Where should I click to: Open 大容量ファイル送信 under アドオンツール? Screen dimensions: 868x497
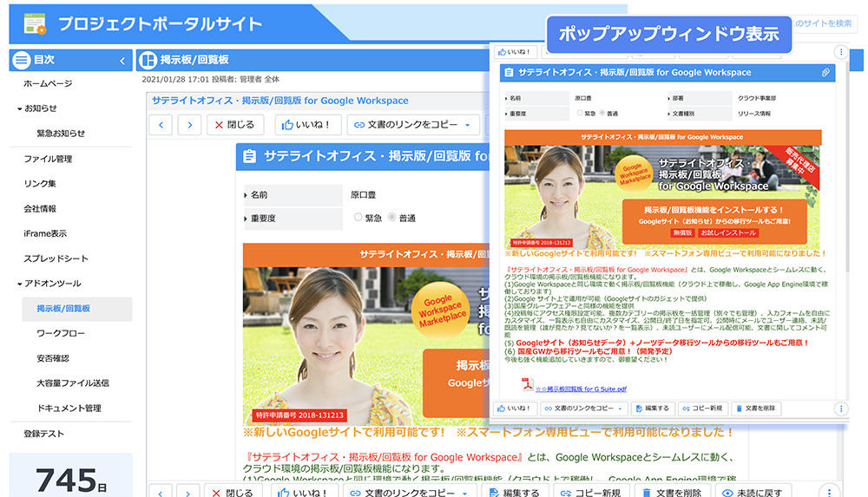pos(73,383)
